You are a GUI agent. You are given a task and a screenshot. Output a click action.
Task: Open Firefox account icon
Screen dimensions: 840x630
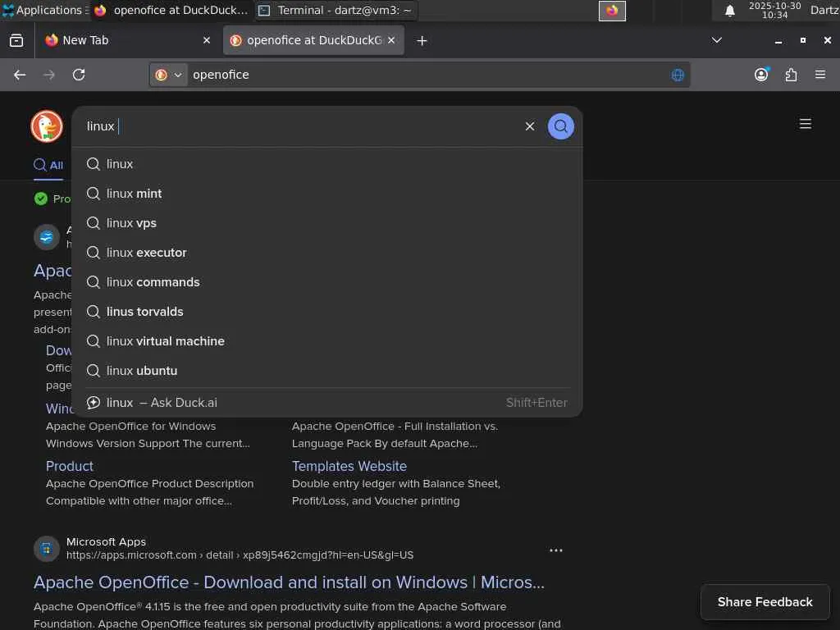(x=761, y=75)
